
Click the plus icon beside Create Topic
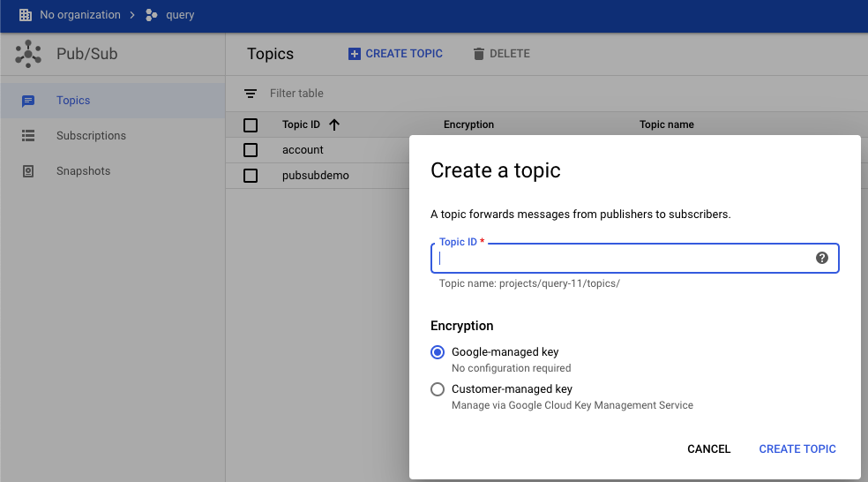click(355, 54)
